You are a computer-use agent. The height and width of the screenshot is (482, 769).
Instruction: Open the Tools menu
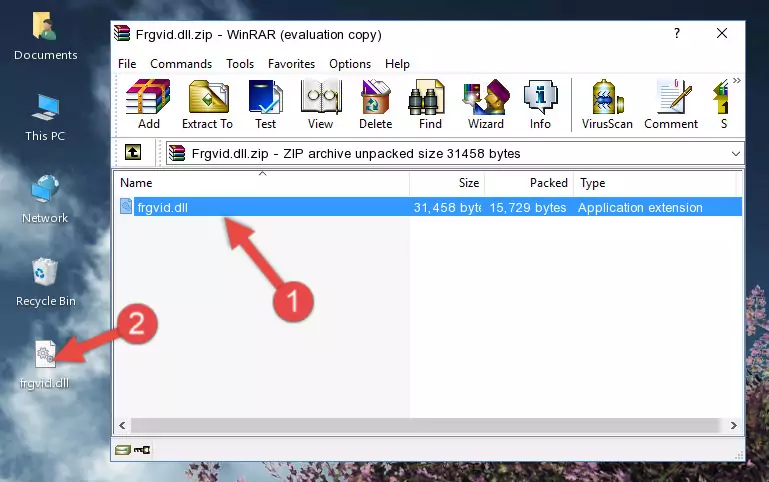tap(240, 64)
